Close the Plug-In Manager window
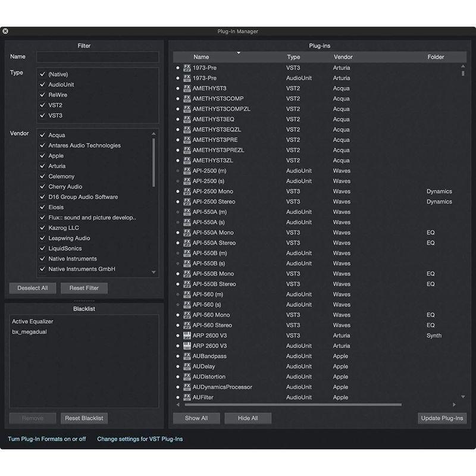 pyautogui.click(x=5, y=31)
